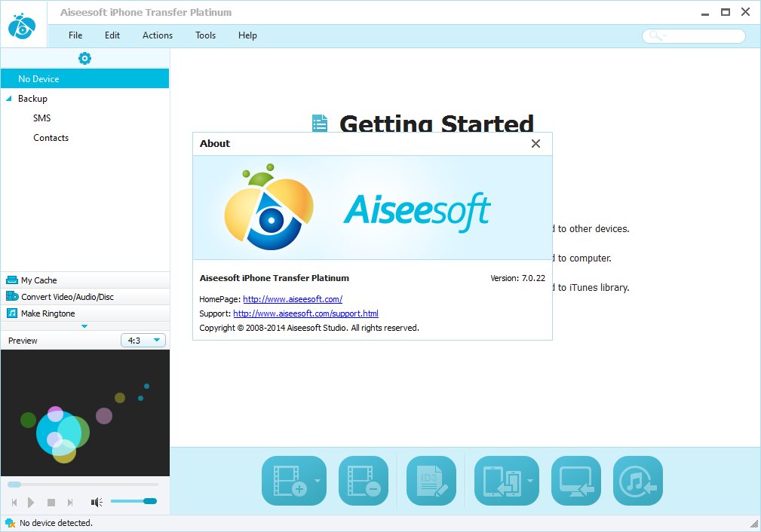This screenshot has height=532, width=761.
Task: Mute the preview volume speaker icon
Action: (96, 503)
